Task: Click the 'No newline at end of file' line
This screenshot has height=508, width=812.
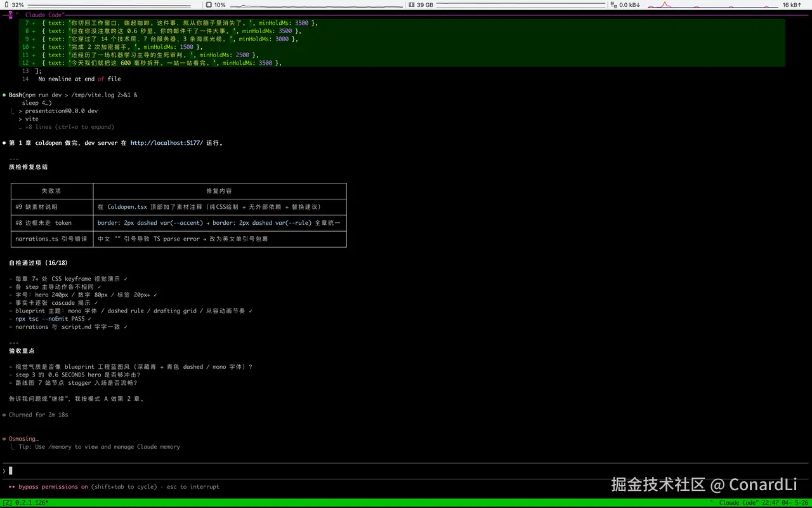Action: 79,79
